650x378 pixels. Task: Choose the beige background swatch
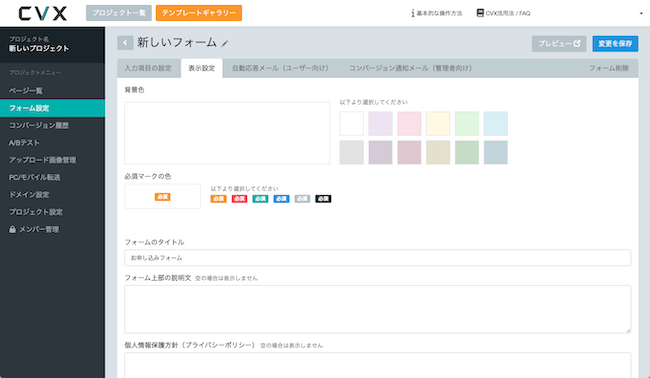pyautogui.click(x=438, y=152)
